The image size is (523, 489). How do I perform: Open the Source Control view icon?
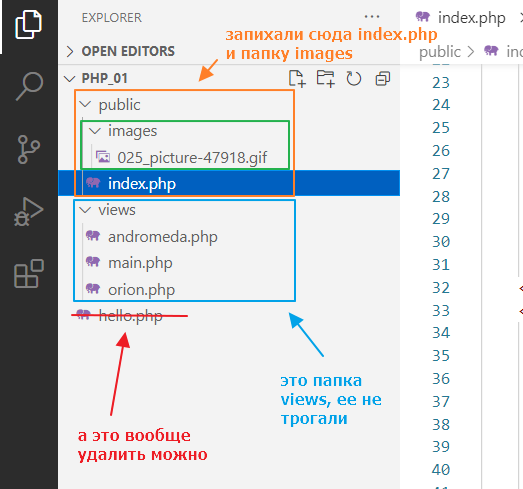[28, 149]
